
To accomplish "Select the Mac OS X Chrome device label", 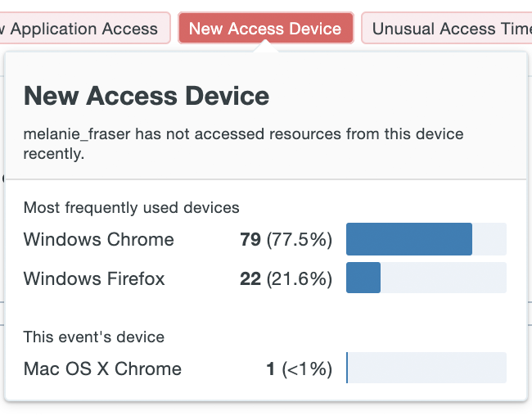I will coord(102,369).
